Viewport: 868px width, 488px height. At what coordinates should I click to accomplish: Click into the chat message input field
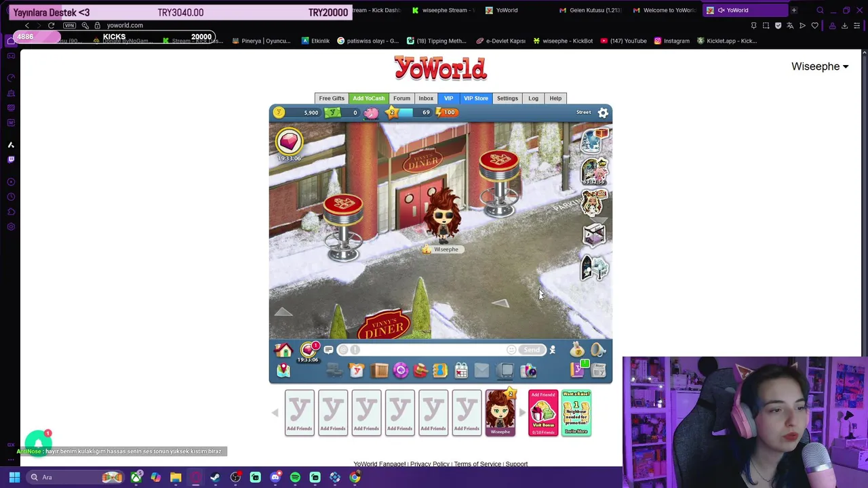tap(433, 350)
